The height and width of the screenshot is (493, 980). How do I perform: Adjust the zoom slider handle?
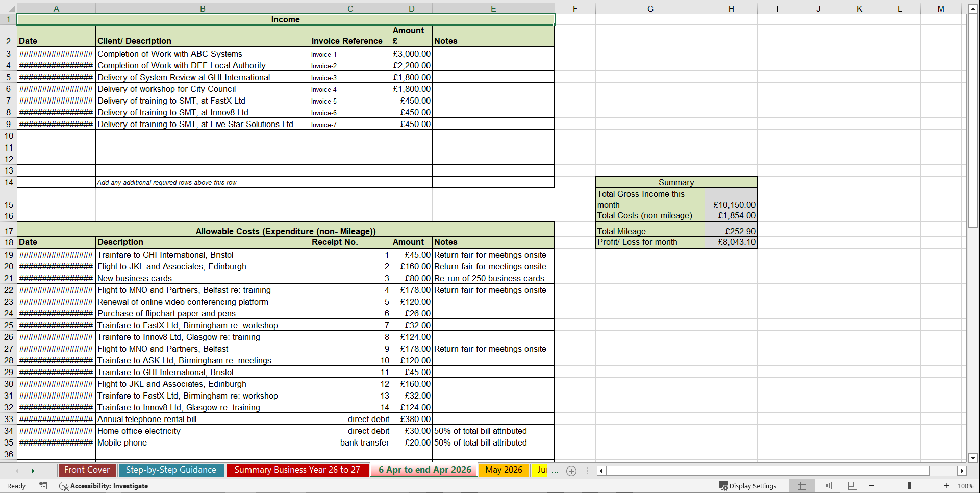[x=909, y=486]
